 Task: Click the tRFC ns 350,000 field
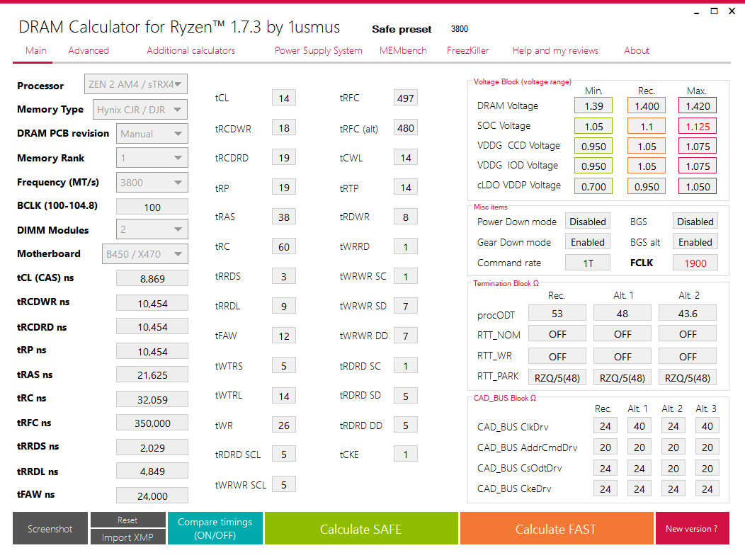[x=152, y=423]
